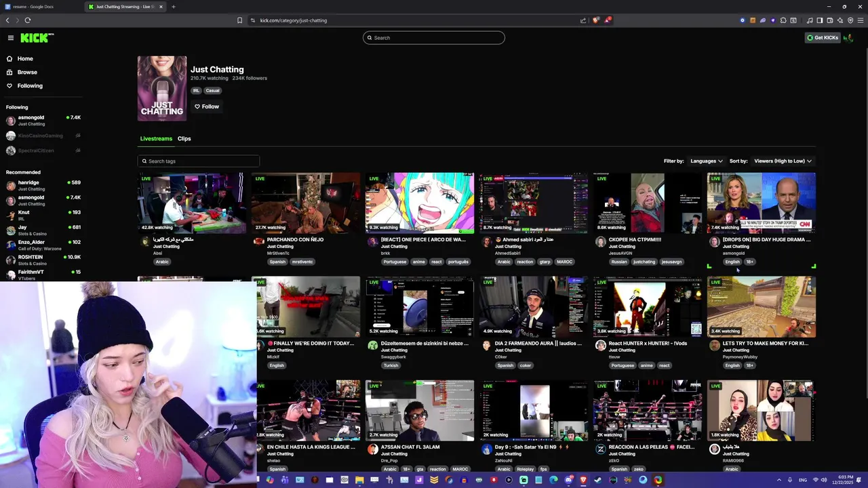Screen dimensions: 868x488
Task: Click the MrStivenTc channel avatar
Action: pyautogui.click(x=258, y=242)
